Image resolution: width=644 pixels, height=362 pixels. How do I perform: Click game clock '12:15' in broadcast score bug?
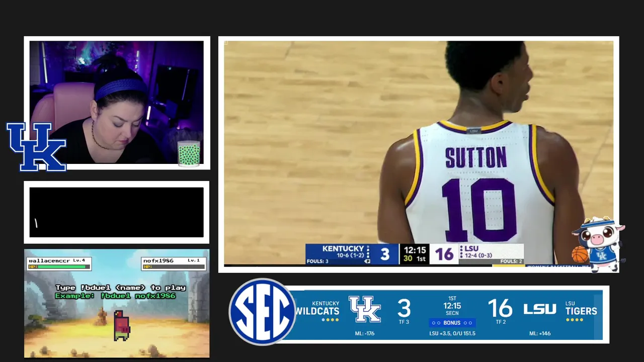click(x=415, y=250)
